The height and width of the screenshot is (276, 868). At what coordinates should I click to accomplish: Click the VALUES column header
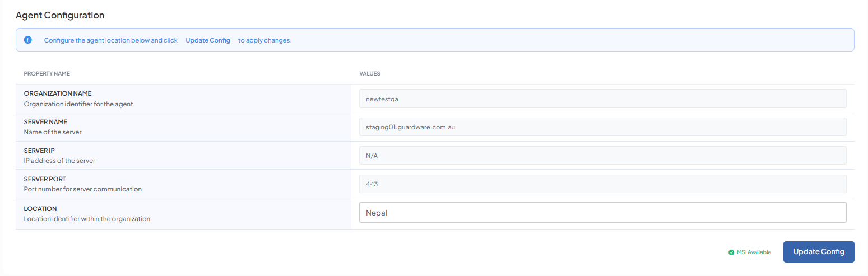pos(370,73)
